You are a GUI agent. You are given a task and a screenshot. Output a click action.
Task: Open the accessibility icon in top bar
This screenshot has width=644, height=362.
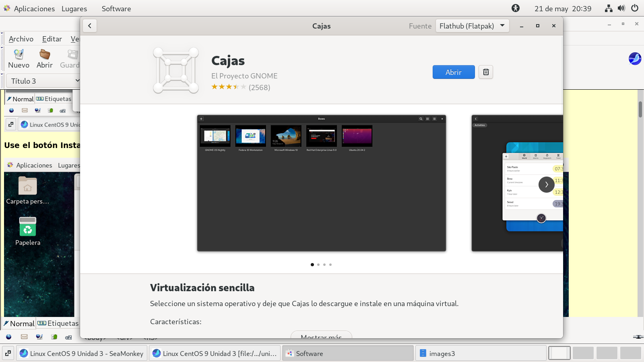[x=516, y=8]
